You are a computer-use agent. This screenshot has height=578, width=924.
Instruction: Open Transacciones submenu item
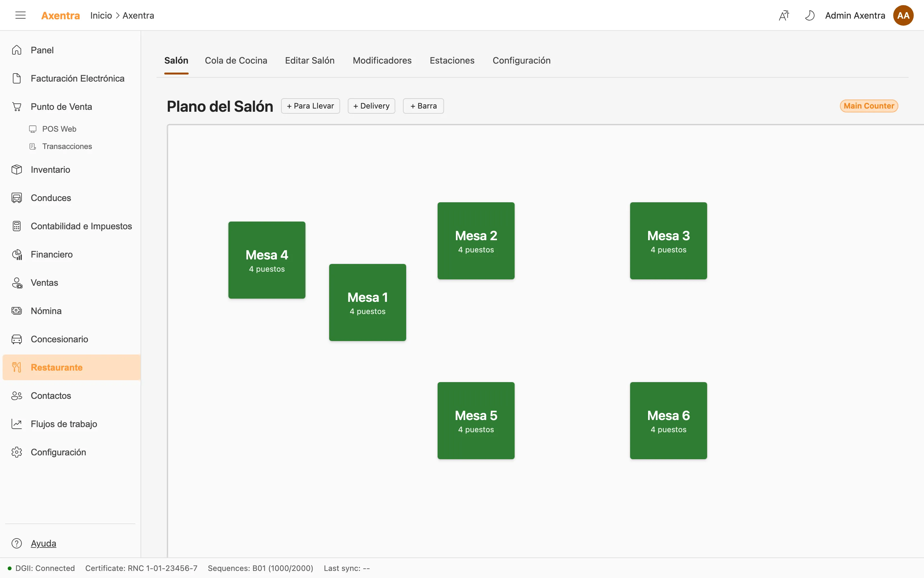tap(67, 146)
